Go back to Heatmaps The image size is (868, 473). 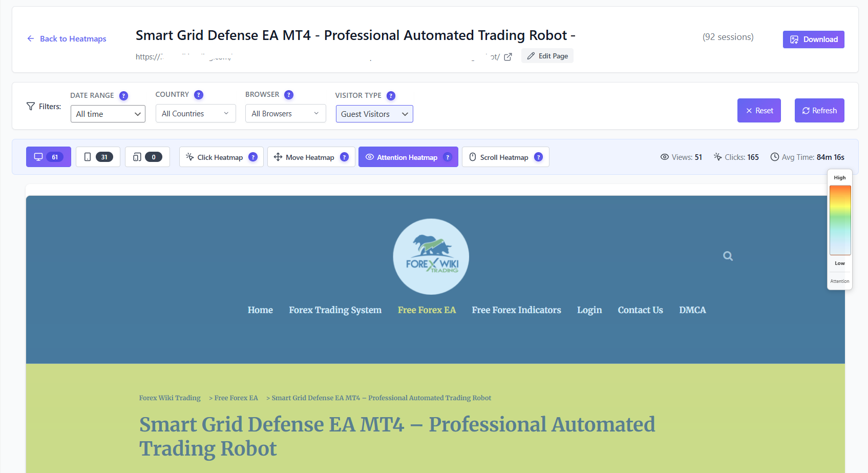click(x=67, y=39)
